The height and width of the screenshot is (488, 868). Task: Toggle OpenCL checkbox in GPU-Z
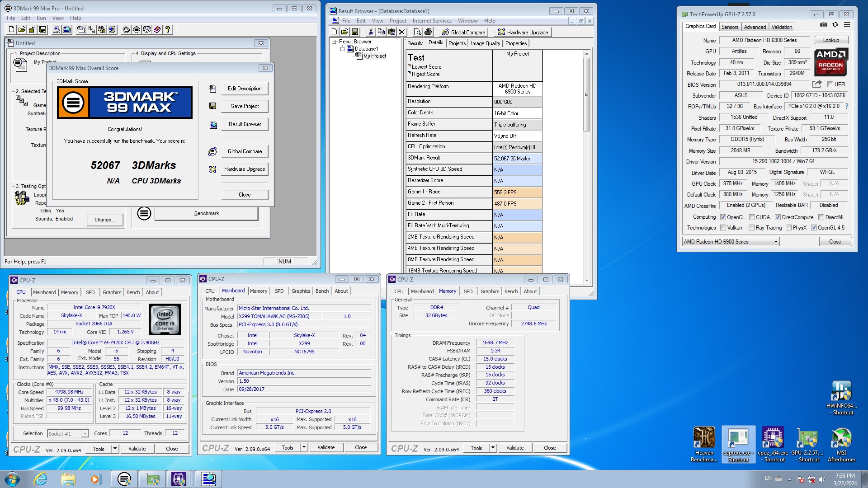(x=723, y=217)
